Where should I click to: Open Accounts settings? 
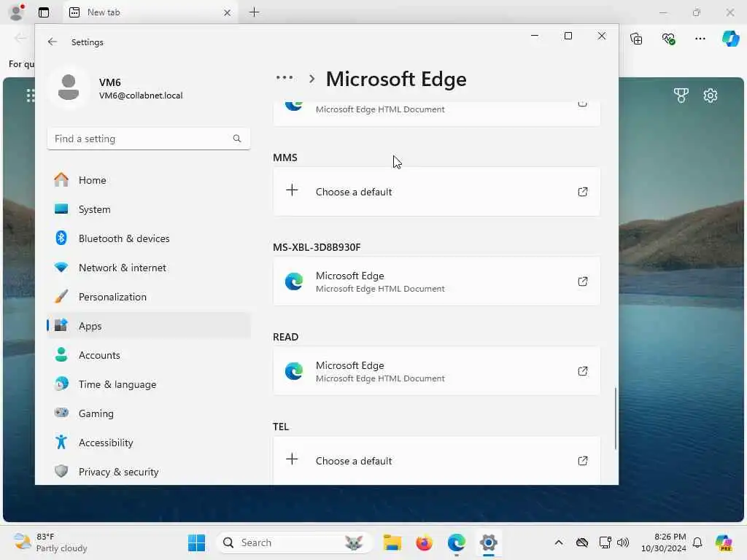pos(149,355)
